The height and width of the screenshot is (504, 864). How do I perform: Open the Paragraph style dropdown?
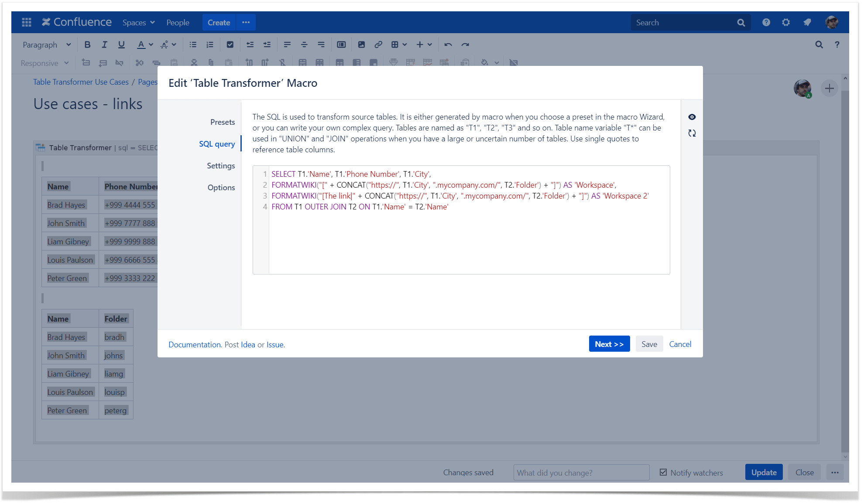click(47, 45)
